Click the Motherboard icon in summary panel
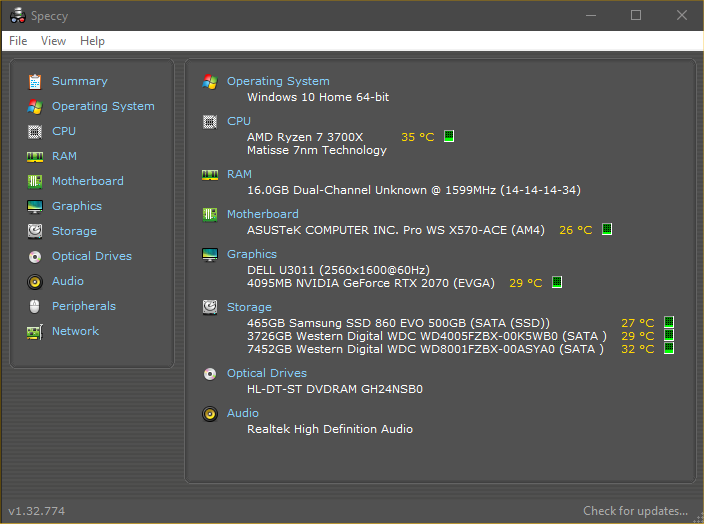The image size is (704, 524). [210, 215]
